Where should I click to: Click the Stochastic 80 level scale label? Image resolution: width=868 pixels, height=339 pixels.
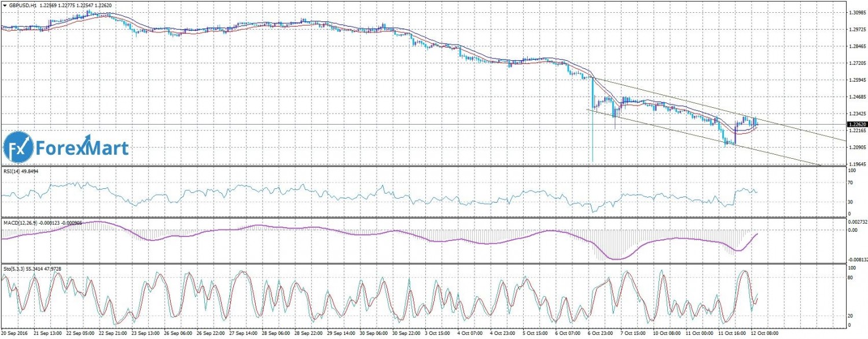851,278
